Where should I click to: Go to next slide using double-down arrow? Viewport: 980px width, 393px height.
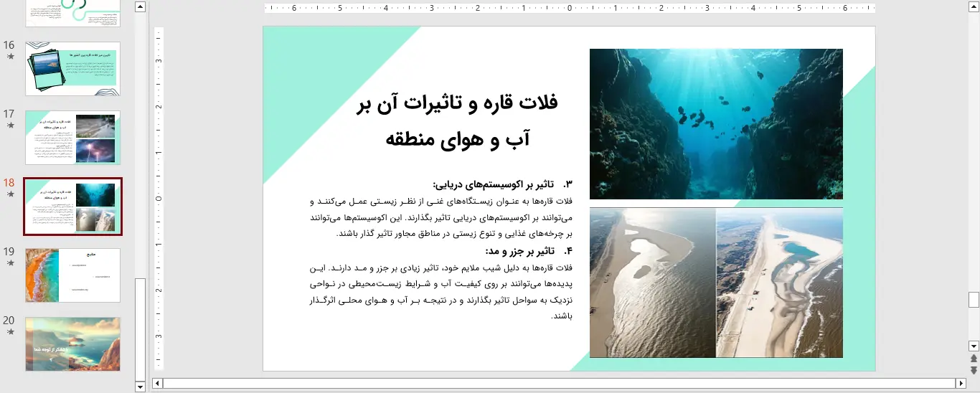974,370
